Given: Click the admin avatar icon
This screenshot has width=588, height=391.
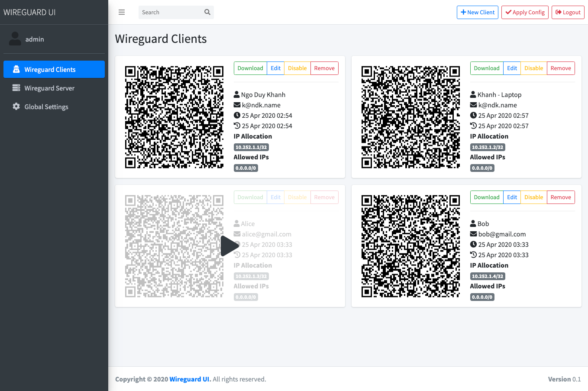Looking at the screenshot, I should [x=15, y=39].
